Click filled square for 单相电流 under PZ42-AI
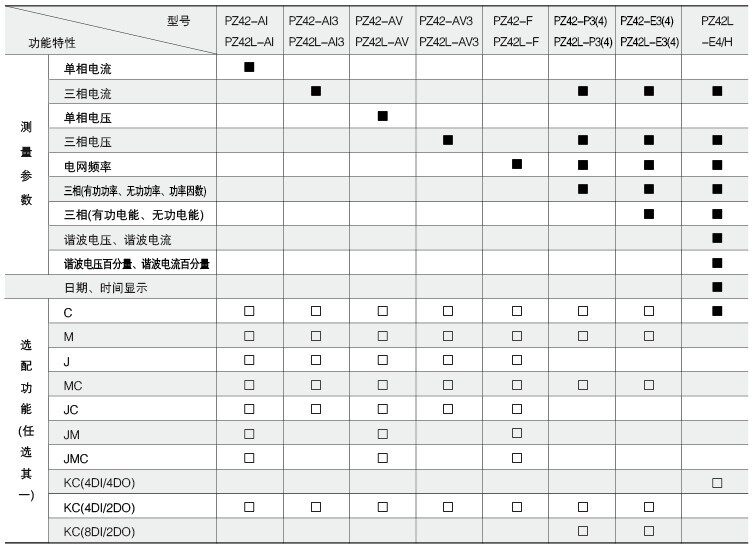754x549 pixels. click(249, 67)
